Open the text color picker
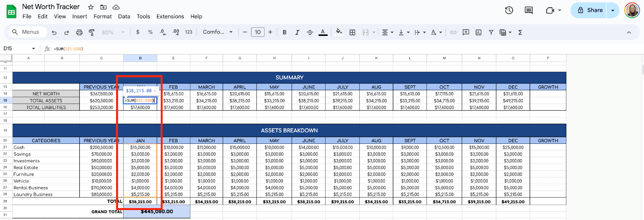 click(323, 32)
